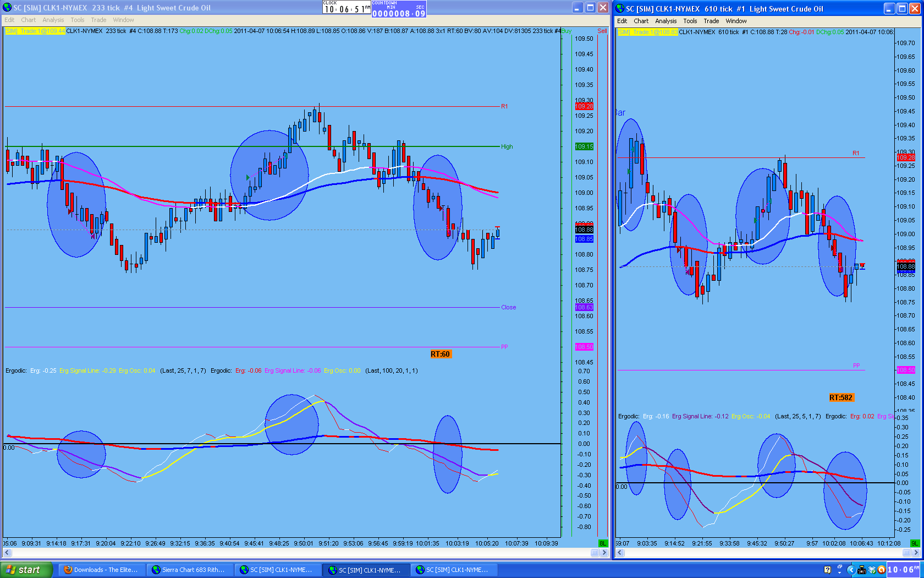Click the orange round icon in system tray
This screenshot has height=578, width=924.
(x=881, y=570)
